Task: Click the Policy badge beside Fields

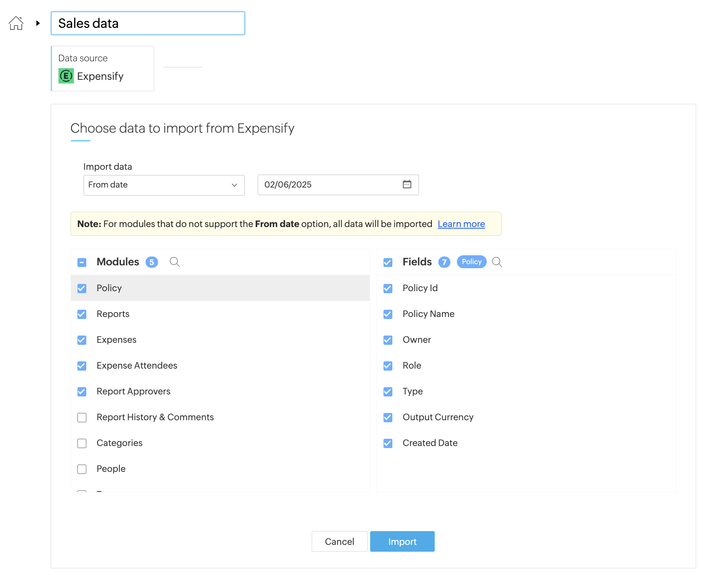Action: point(471,262)
